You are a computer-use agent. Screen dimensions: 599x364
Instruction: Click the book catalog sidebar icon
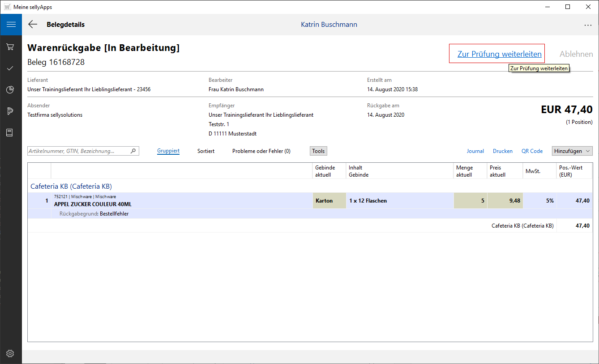click(10, 133)
